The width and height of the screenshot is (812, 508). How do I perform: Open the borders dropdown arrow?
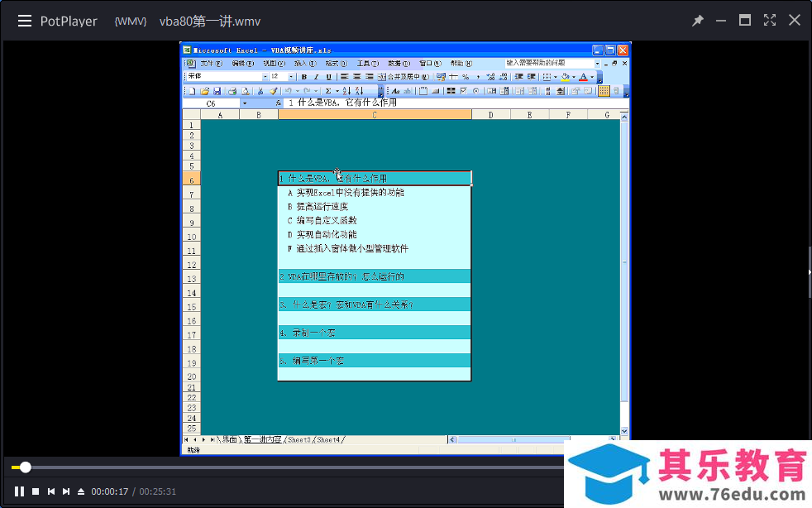pyautogui.click(x=555, y=77)
